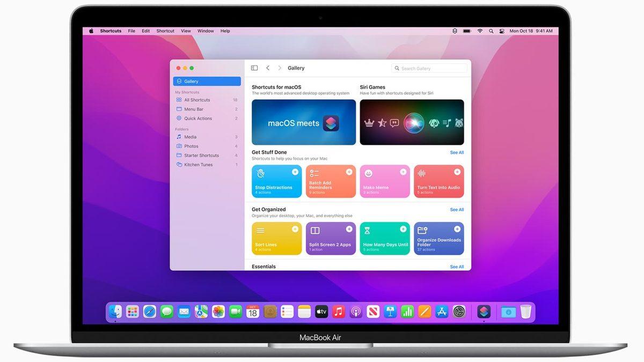Open Spotlight search from the menu bar

pos(491,31)
